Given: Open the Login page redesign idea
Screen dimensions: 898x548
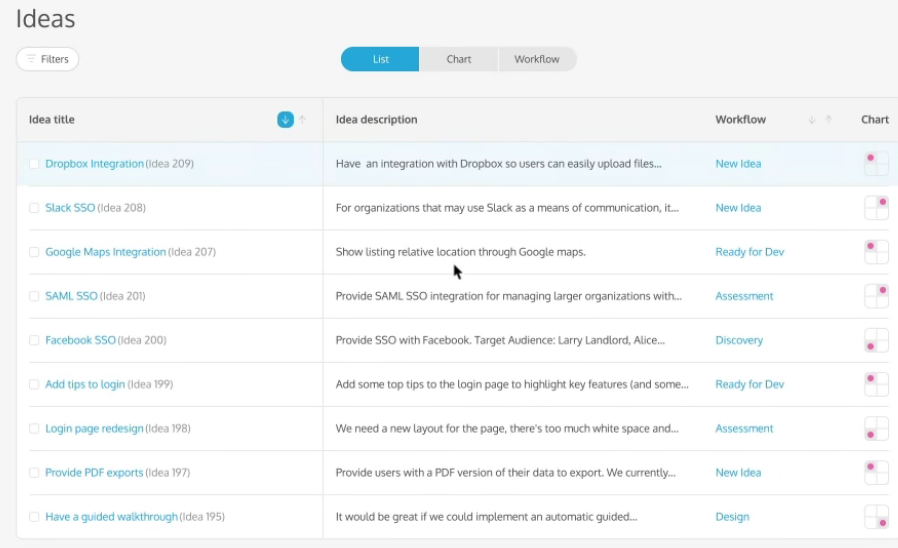Looking at the screenshot, I should pyautogui.click(x=94, y=428).
